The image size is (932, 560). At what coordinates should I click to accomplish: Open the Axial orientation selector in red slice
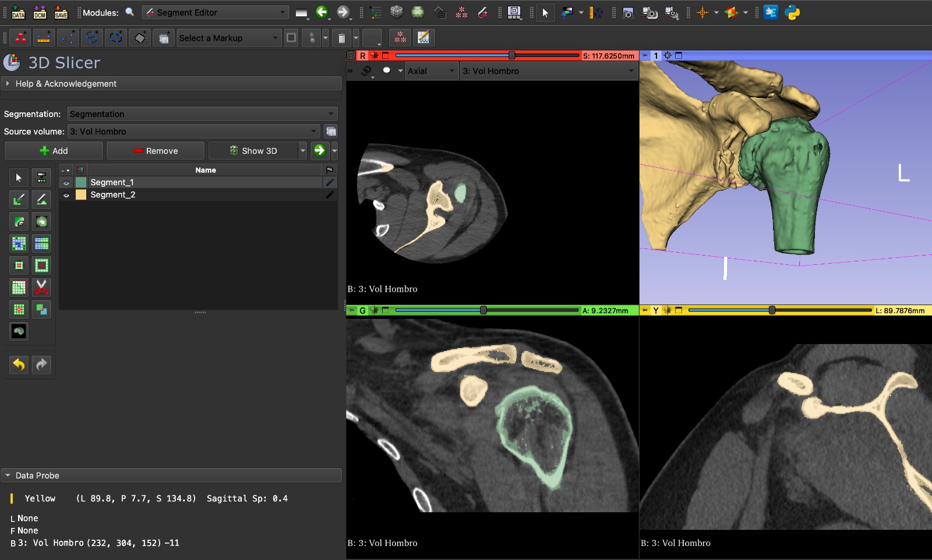coord(431,71)
